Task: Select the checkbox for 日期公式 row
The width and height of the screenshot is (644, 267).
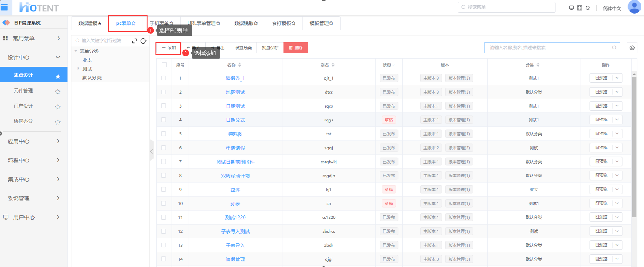Action: point(164,120)
